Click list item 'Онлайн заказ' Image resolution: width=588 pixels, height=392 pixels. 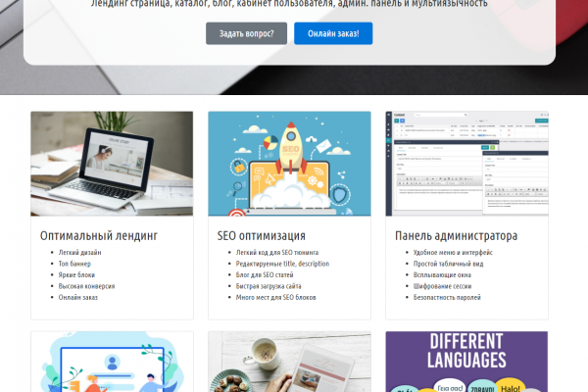tap(78, 298)
